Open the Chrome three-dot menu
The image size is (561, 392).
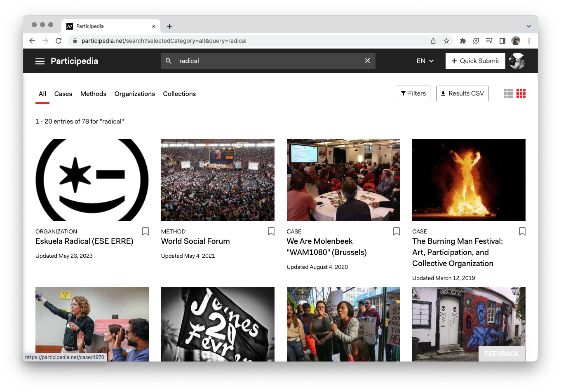529,41
